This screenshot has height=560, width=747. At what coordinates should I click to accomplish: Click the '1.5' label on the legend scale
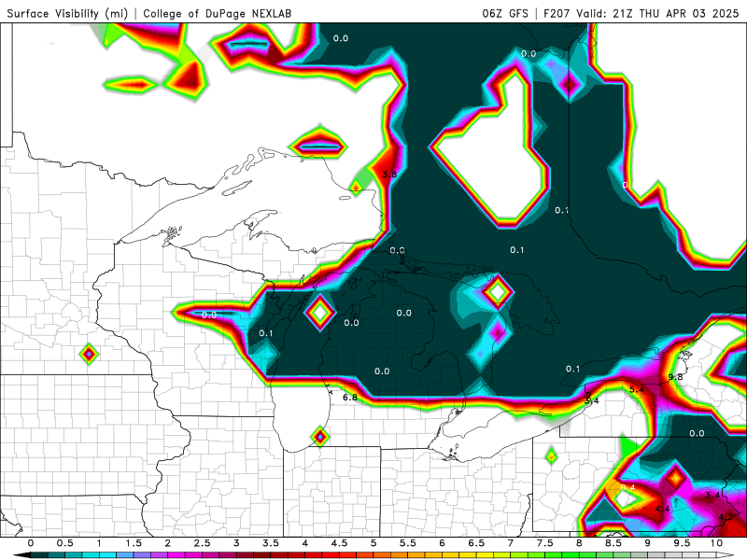[134, 543]
